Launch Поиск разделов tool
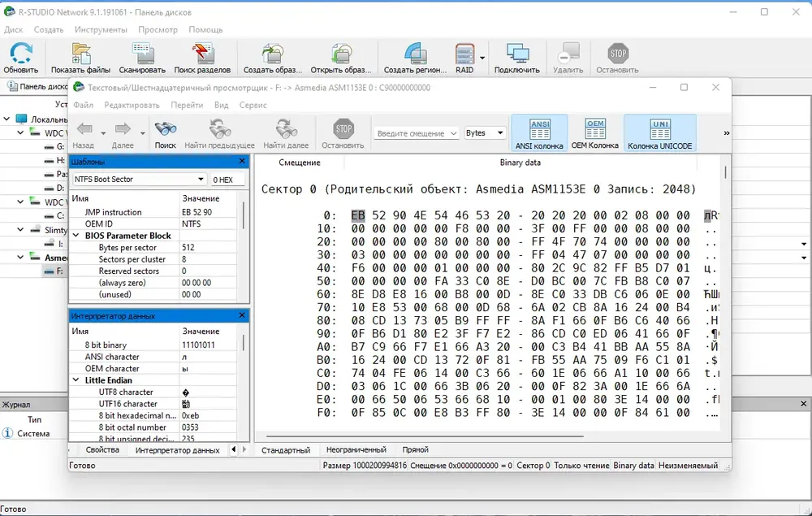 point(202,58)
